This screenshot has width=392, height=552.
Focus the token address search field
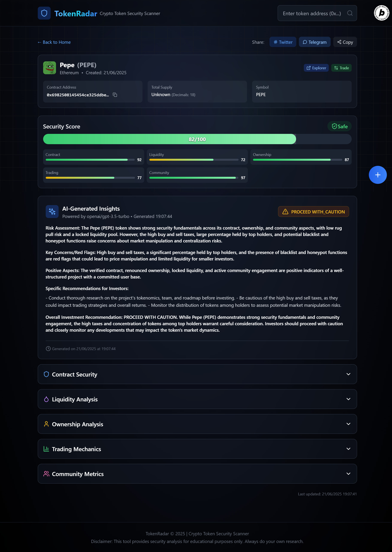coord(317,13)
